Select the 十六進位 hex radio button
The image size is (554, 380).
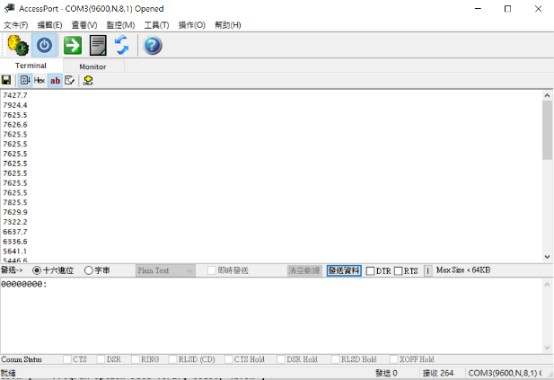[36, 271]
